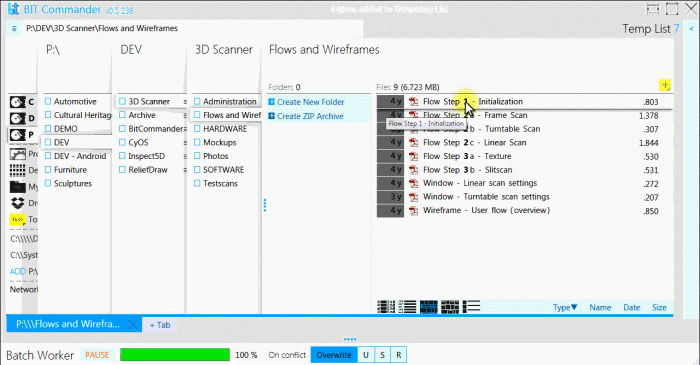Choose the U conflict option
The width and height of the screenshot is (700, 365).
pos(366,355)
